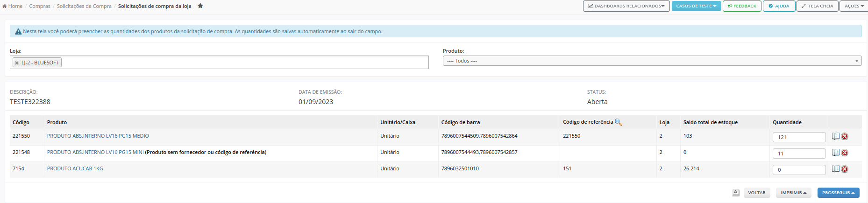
Task: Open PRODUTO ABS.INTERNO LV16 PG15 MINI link
Action: click(95, 152)
